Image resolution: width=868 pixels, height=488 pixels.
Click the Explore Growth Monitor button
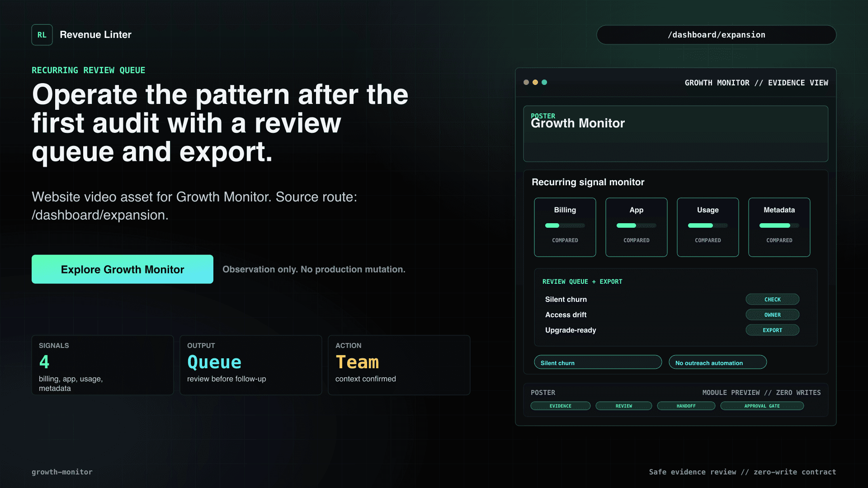click(123, 269)
